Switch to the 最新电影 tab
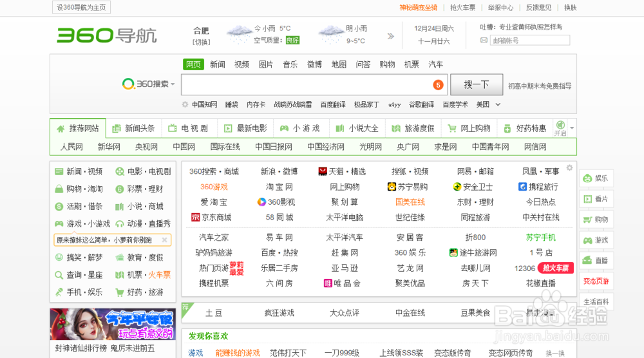 (x=245, y=129)
